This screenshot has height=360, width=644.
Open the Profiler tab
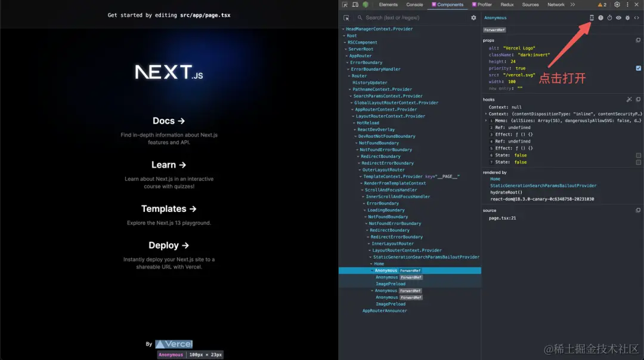(482, 5)
